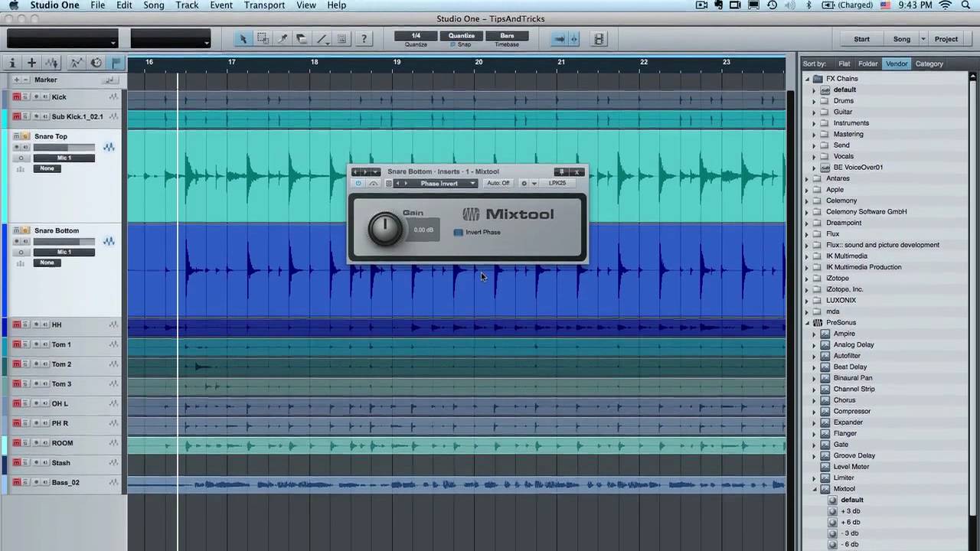Record-arm the HH track
This screenshot has width=980, height=551.
(35, 324)
